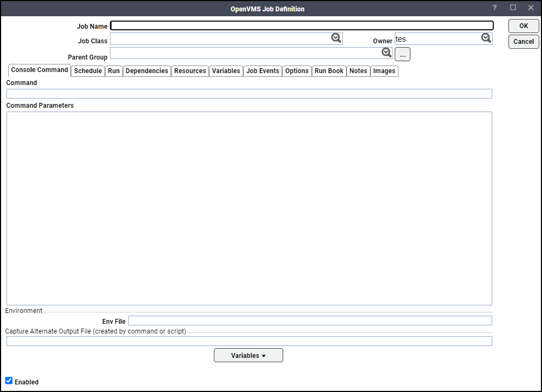Close the OpenVMS Job Definition dialog

531,8
